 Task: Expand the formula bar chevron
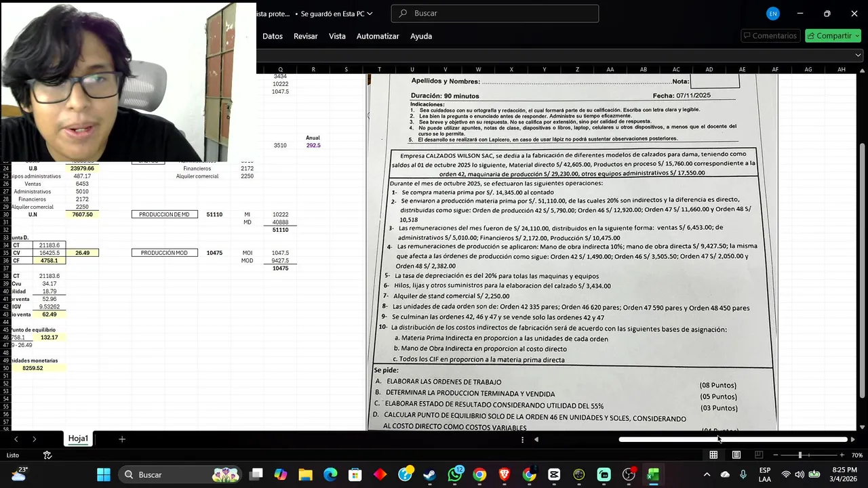tap(858, 55)
